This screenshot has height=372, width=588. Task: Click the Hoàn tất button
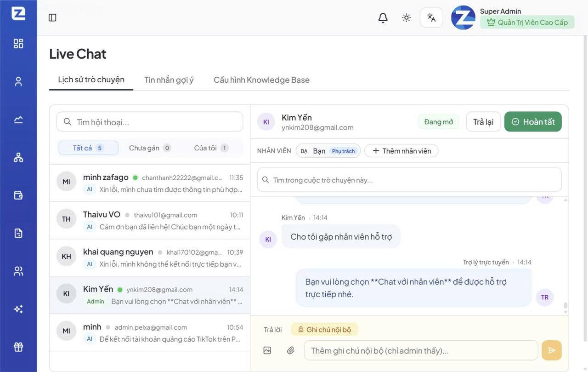click(533, 122)
